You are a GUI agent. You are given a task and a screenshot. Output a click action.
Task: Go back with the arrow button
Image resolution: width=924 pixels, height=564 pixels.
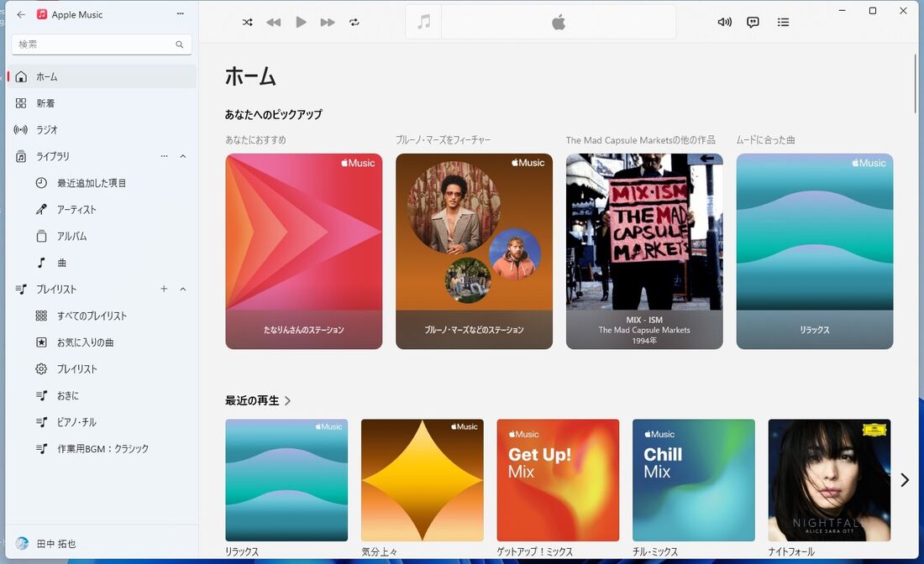coord(21,15)
